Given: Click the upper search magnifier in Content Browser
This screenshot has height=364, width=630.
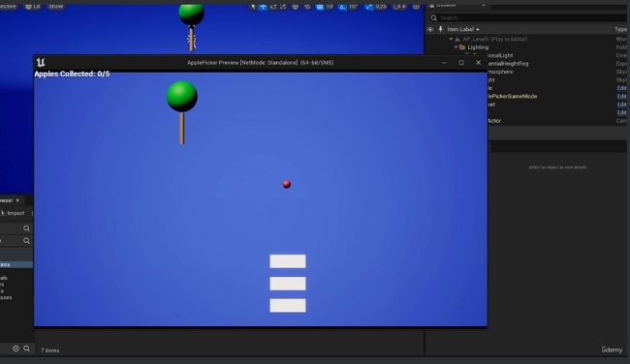Looking at the screenshot, I should [x=26, y=228].
